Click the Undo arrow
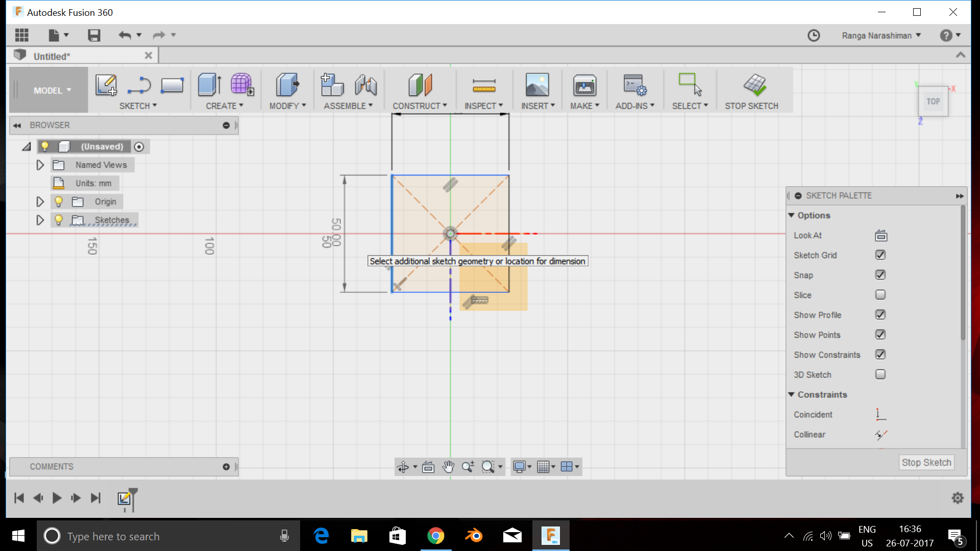 point(125,35)
